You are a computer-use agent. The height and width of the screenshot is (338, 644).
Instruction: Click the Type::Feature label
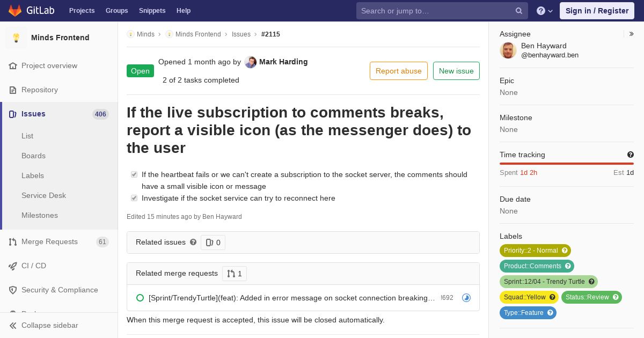[528, 313]
